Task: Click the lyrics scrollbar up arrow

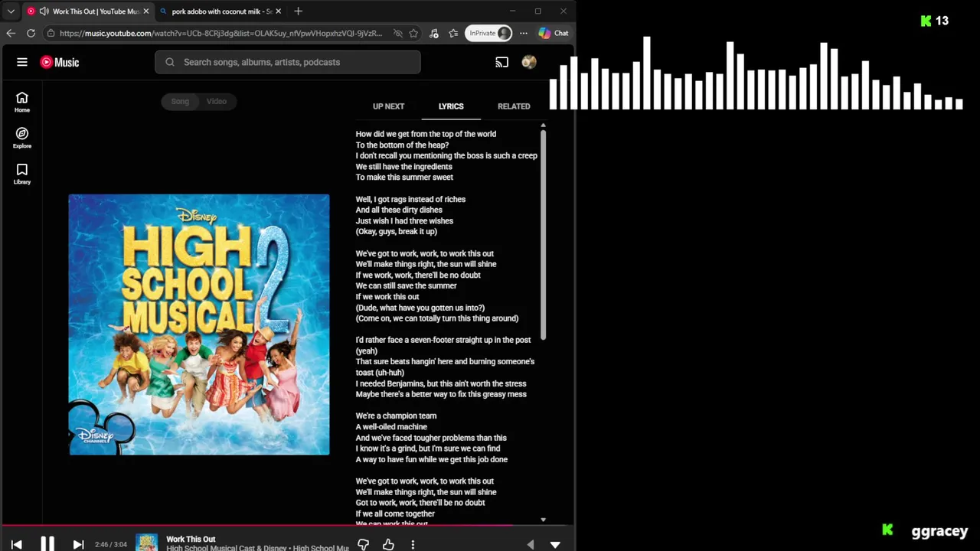Action: click(543, 125)
